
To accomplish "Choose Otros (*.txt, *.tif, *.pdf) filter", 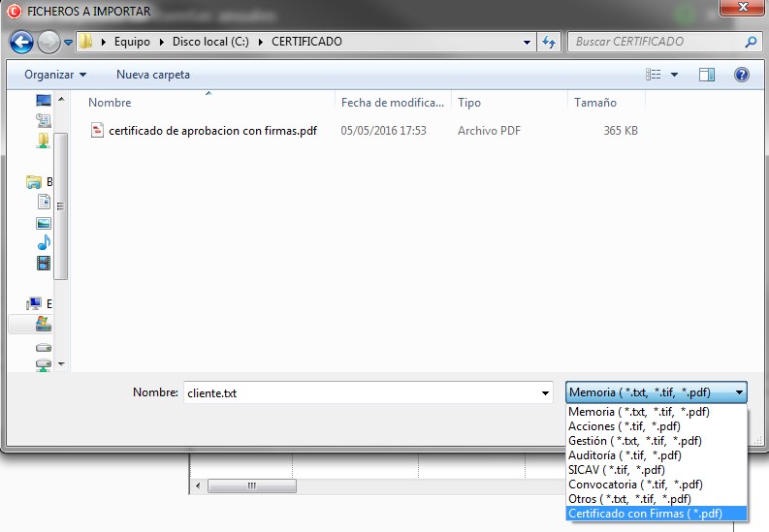I will (x=657, y=499).
